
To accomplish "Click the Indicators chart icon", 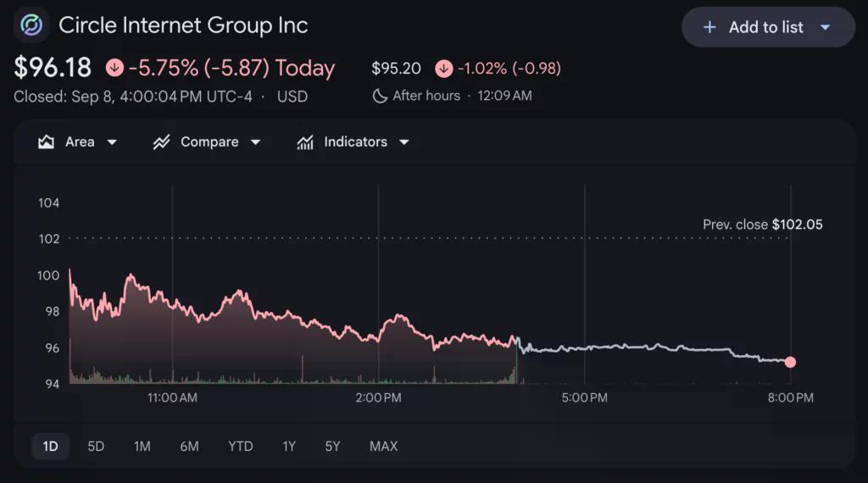I will click(305, 142).
